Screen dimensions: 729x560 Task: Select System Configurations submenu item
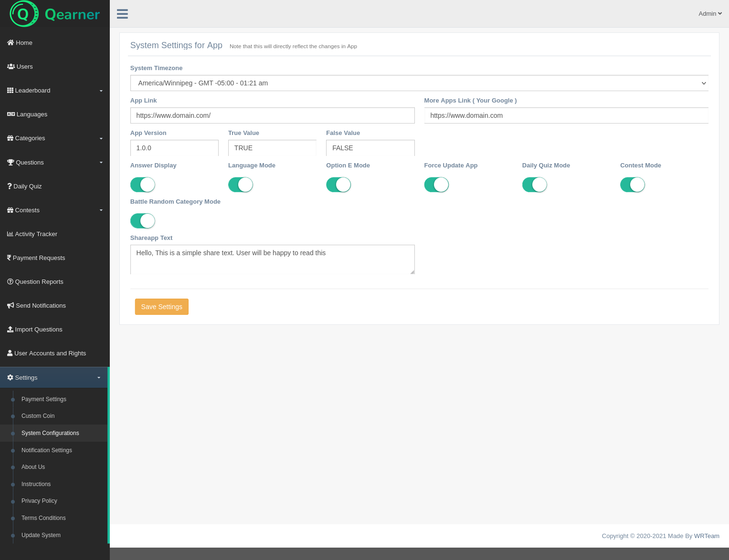[x=50, y=433]
